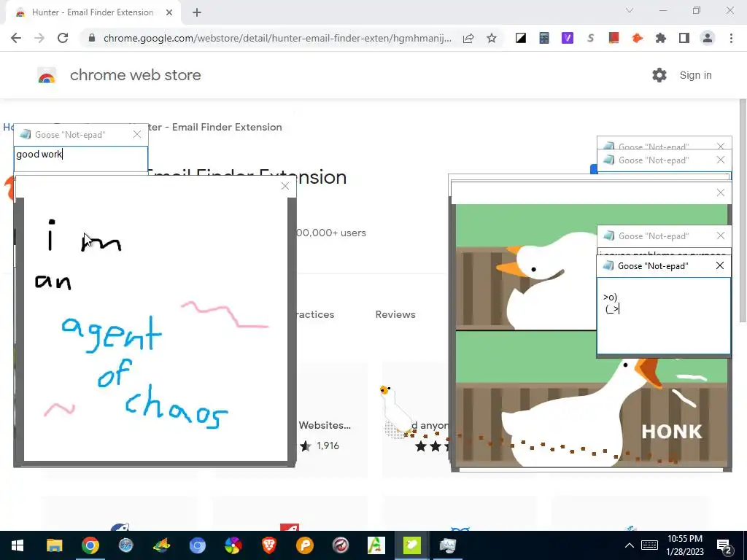Open the black and white contrast extension icon
The width and height of the screenshot is (747, 560).
pos(521,38)
